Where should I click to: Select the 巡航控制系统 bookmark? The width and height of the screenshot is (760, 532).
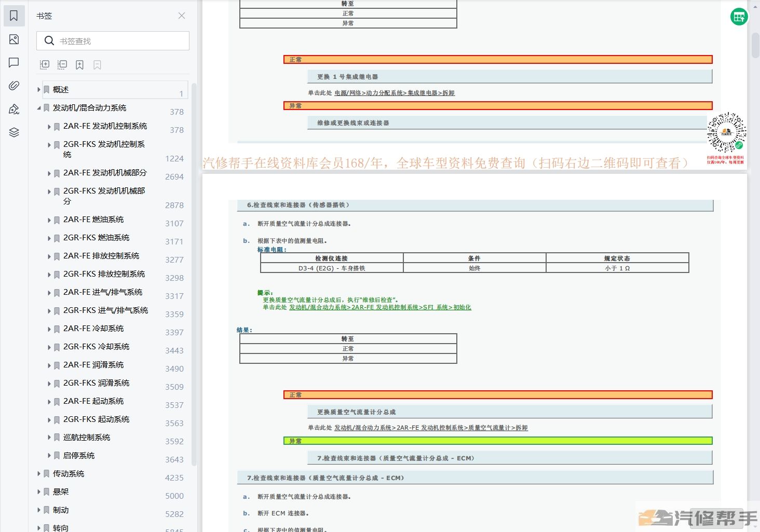click(87, 438)
